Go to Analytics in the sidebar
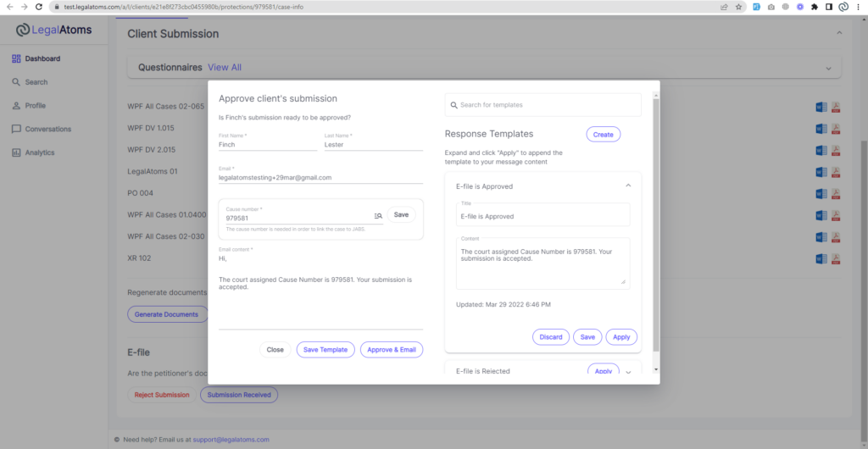The width and height of the screenshot is (868, 449). click(x=39, y=152)
